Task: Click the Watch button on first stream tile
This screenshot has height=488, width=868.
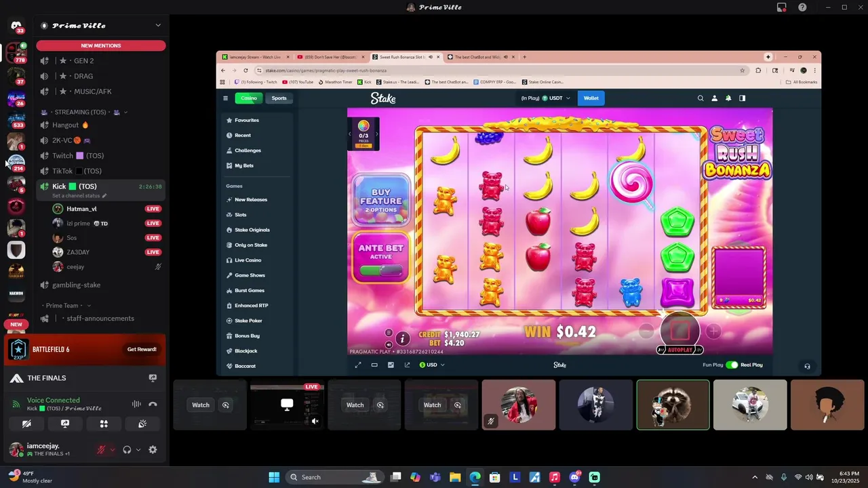Action: 201,405
